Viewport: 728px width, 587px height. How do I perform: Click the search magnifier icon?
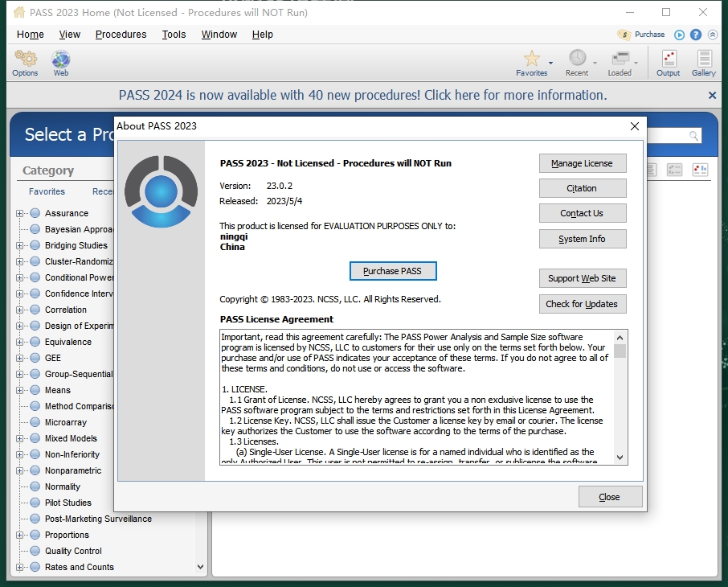coord(693,136)
